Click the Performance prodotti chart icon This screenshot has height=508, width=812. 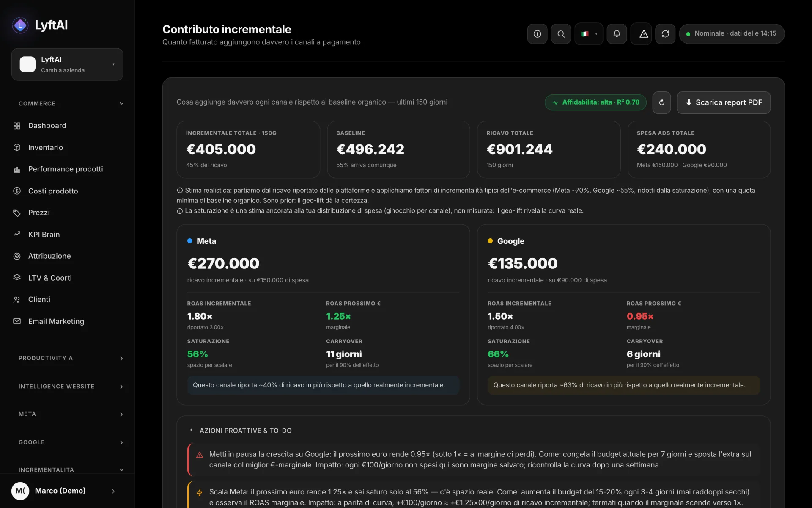(17, 169)
